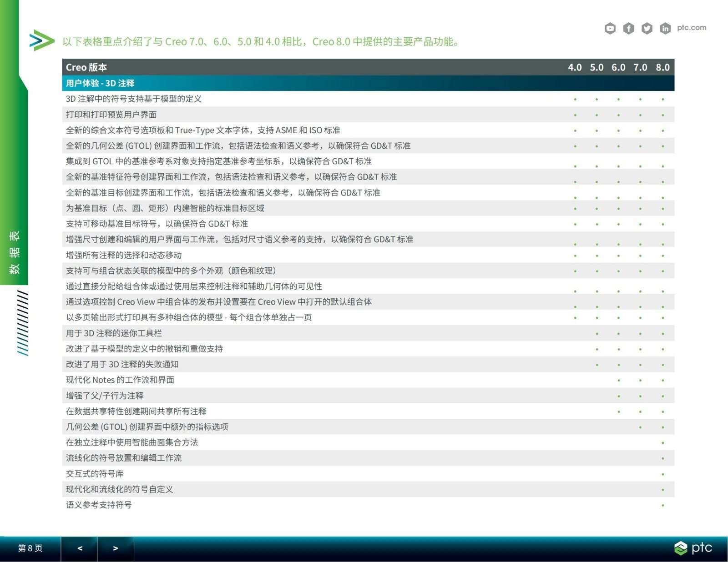
Task: Select row 以多页输出形式打印
Action: [368, 317]
